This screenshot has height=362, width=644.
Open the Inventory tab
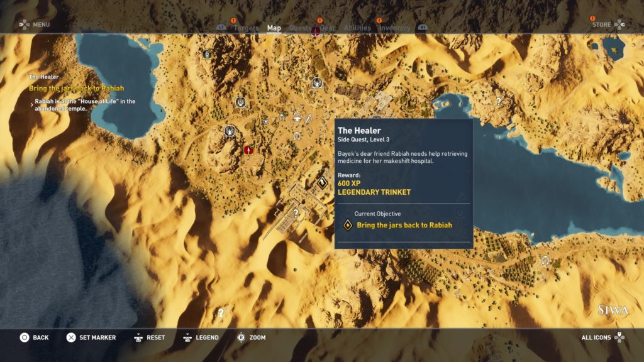pyautogui.click(x=395, y=28)
